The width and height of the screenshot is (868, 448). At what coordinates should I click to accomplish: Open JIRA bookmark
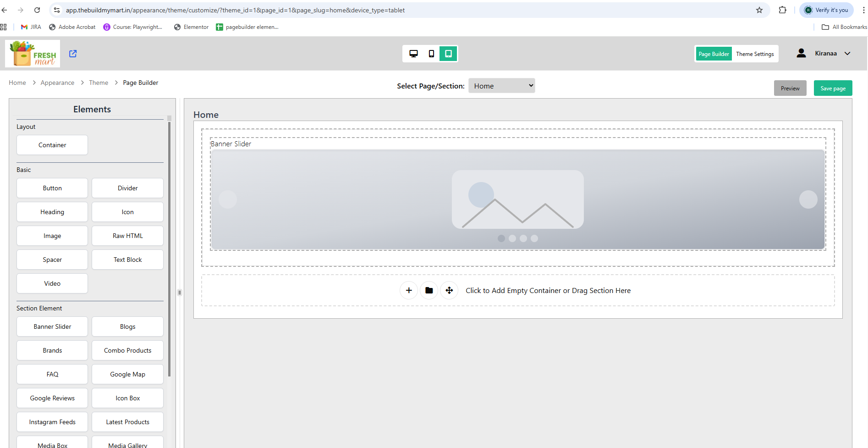pos(31,27)
